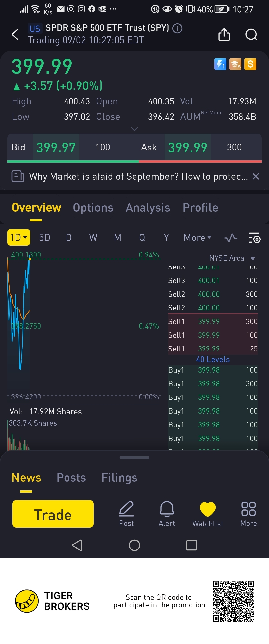
Task: Tap the Low value 397.02
Action: pos(77,117)
